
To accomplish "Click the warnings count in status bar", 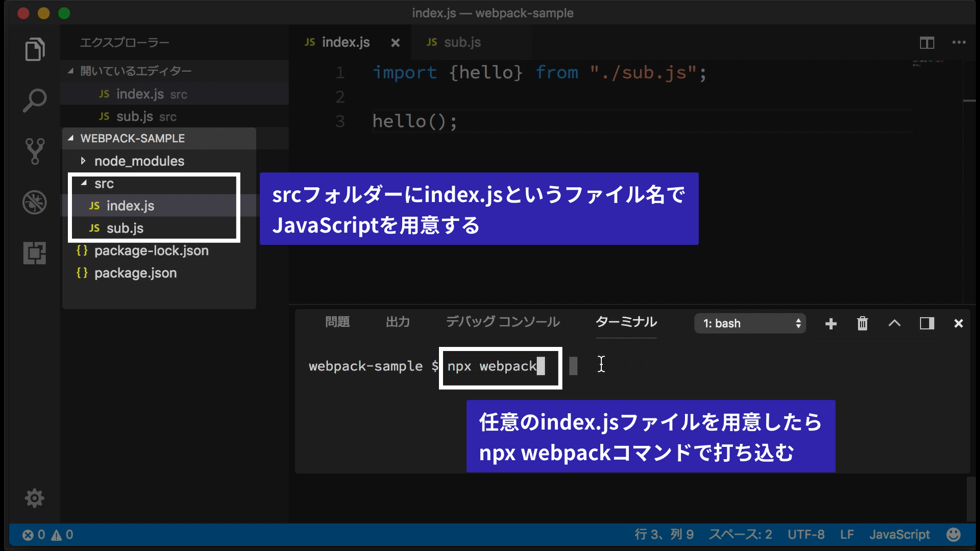I will click(x=62, y=535).
